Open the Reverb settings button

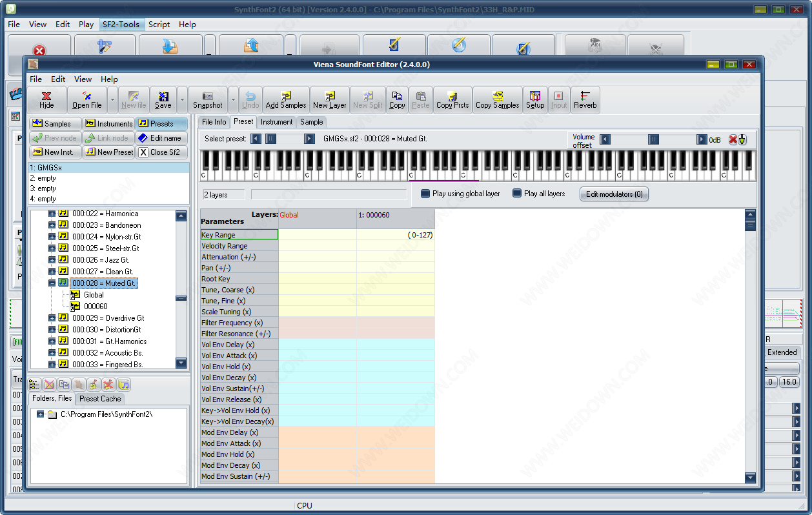(x=585, y=100)
